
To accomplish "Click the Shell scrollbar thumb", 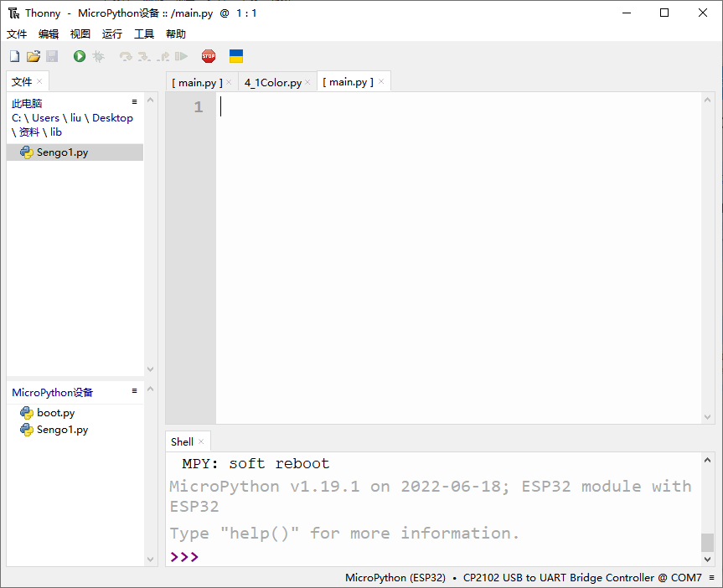I will (707, 542).
